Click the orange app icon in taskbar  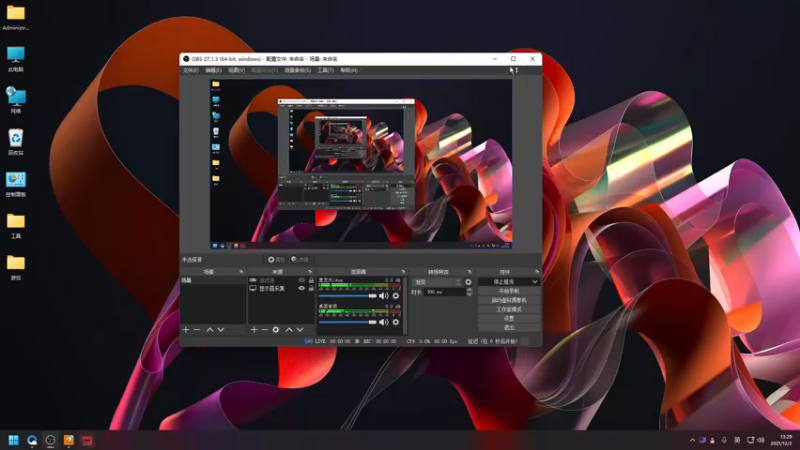point(68,440)
